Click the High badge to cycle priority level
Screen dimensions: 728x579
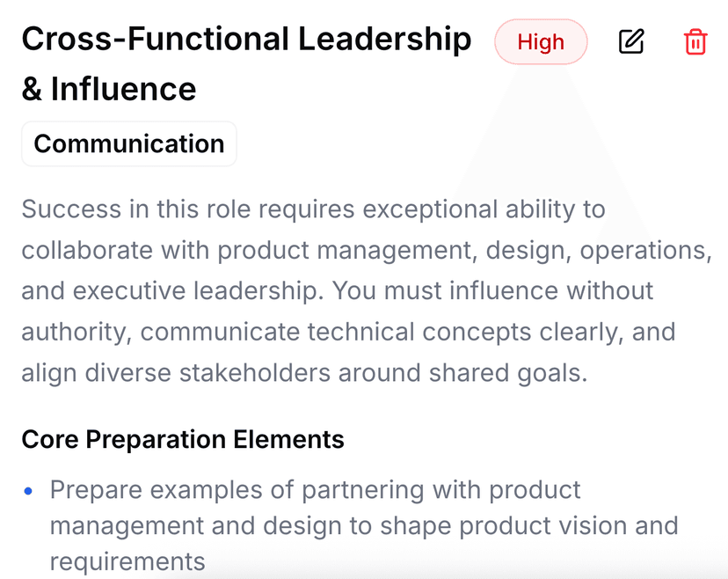pos(541,41)
